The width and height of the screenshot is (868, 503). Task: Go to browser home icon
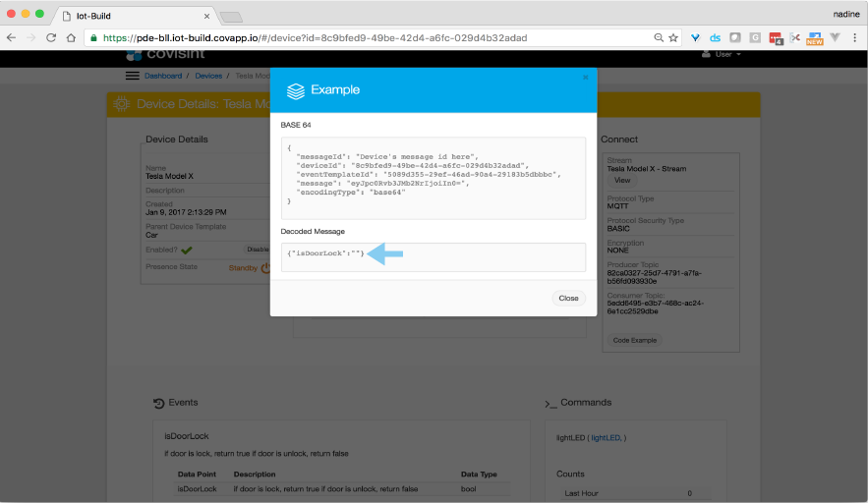click(x=71, y=38)
